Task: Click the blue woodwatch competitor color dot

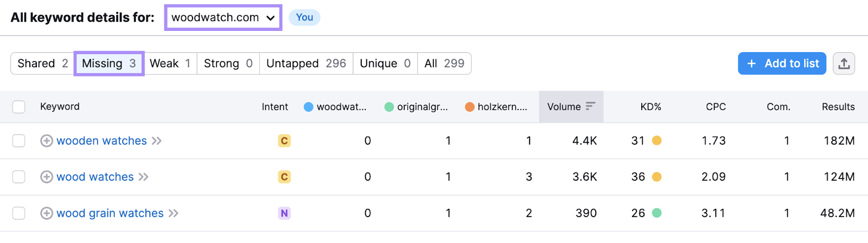Action: (x=309, y=107)
